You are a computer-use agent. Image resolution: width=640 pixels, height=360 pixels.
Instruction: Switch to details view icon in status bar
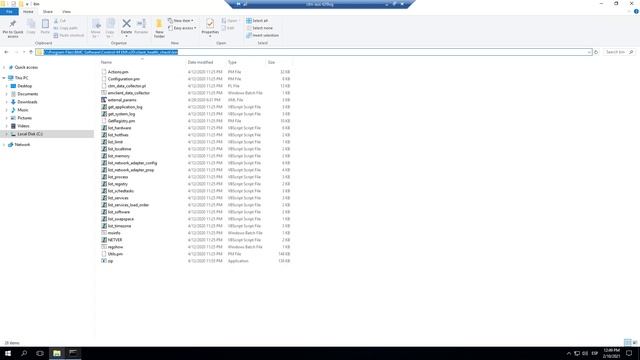point(627,342)
